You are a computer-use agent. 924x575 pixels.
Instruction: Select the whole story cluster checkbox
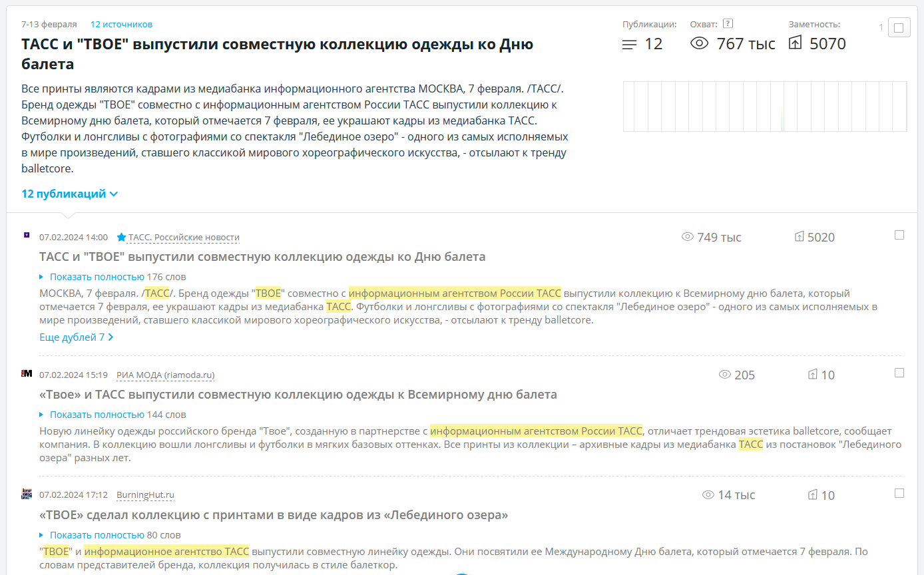point(899,27)
